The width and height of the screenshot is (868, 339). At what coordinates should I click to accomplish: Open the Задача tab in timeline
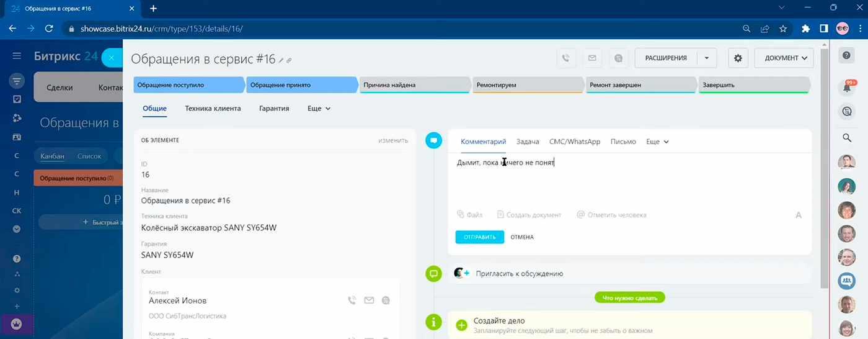pyautogui.click(x=528, y=142)
